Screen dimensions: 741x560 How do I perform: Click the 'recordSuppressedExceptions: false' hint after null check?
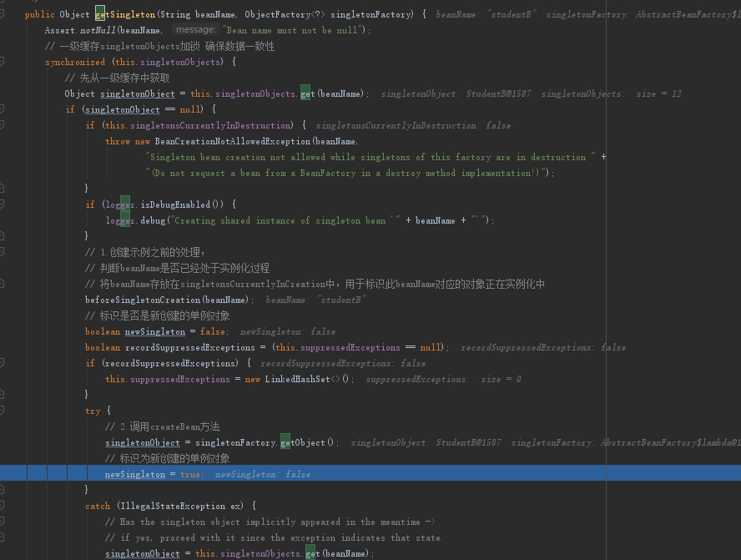pos(543,347)
